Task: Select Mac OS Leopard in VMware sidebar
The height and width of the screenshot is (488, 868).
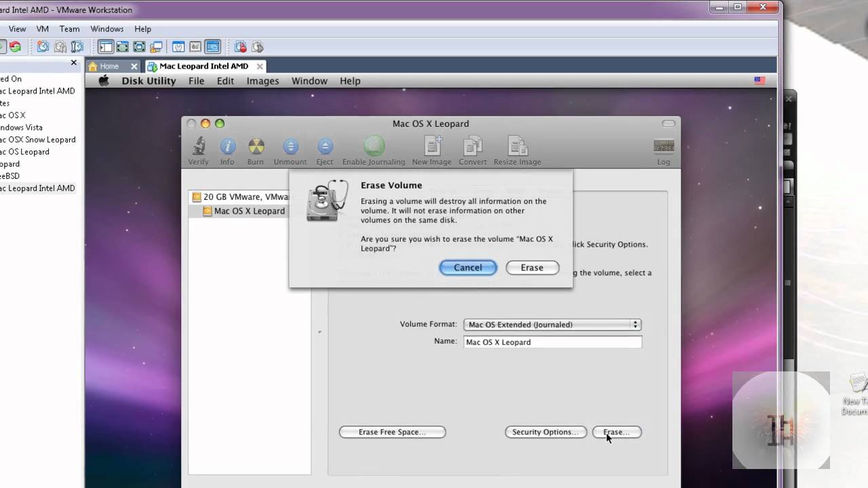Action: point(24,152)
